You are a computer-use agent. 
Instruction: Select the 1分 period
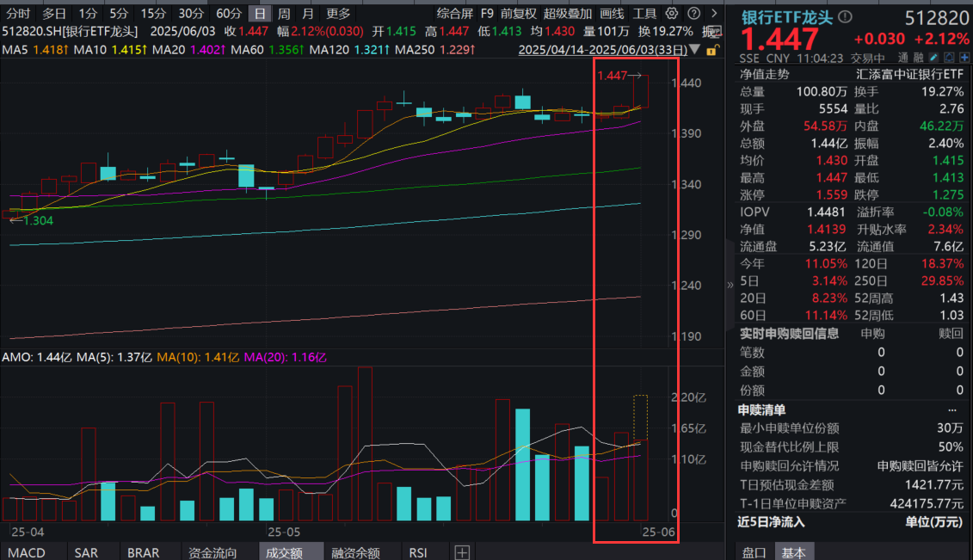coord(88,13)
